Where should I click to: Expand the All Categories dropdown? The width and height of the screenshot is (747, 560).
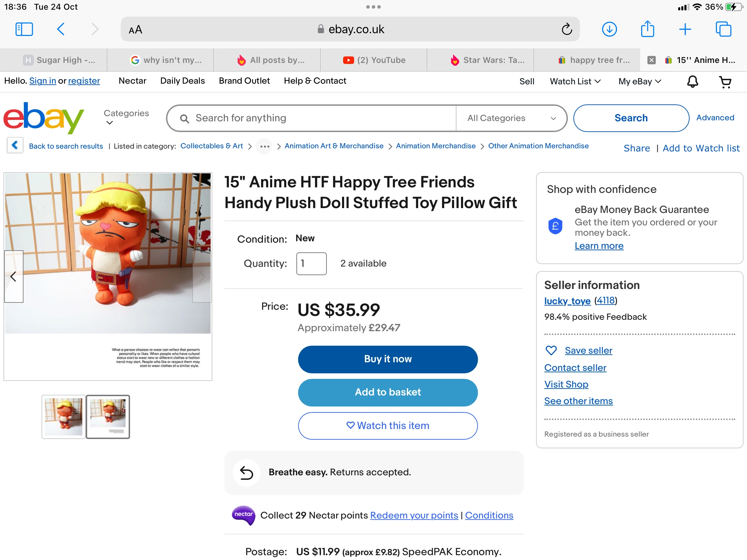click(x=511, y=118)
